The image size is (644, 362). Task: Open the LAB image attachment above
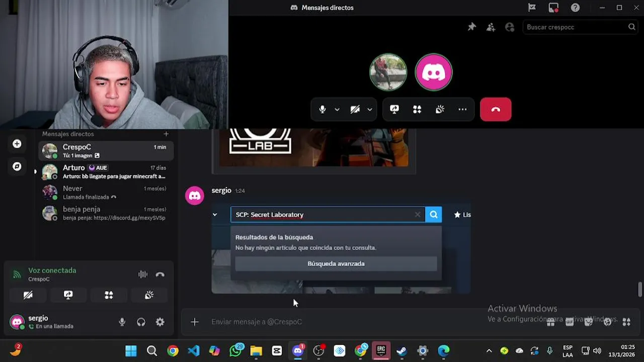point(313,147)
